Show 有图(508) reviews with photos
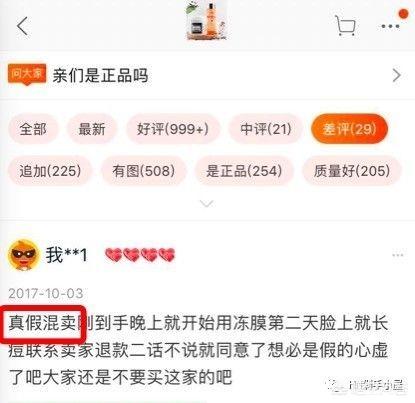The image size is (415, 403). (143, 171)
